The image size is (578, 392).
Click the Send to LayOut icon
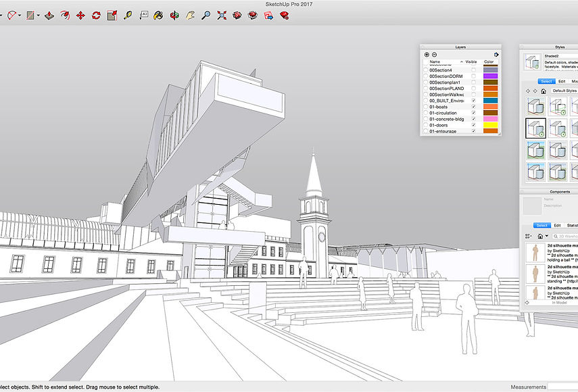click(x=269, y=16)
